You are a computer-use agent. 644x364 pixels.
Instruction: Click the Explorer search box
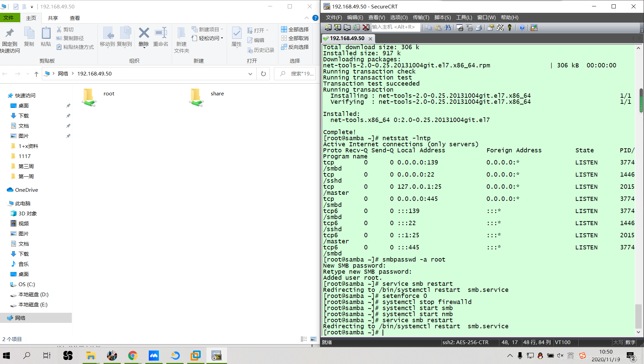(x=295, y=73)
